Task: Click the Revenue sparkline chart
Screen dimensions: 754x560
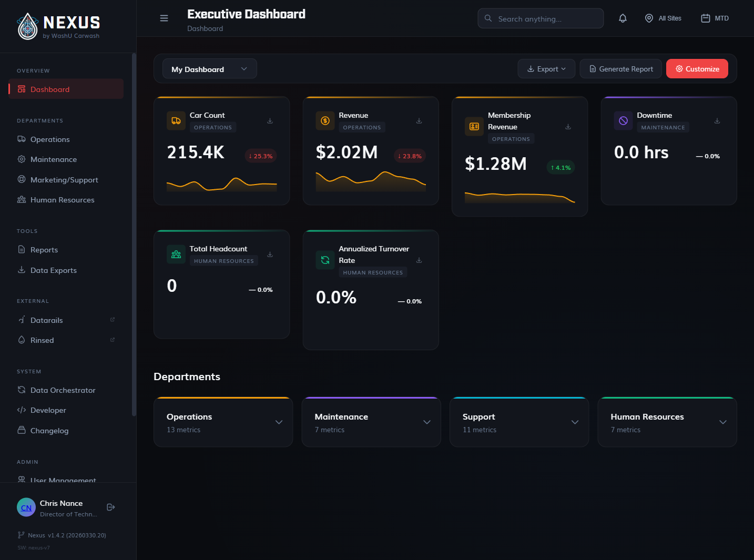Action: click(371, 181)
